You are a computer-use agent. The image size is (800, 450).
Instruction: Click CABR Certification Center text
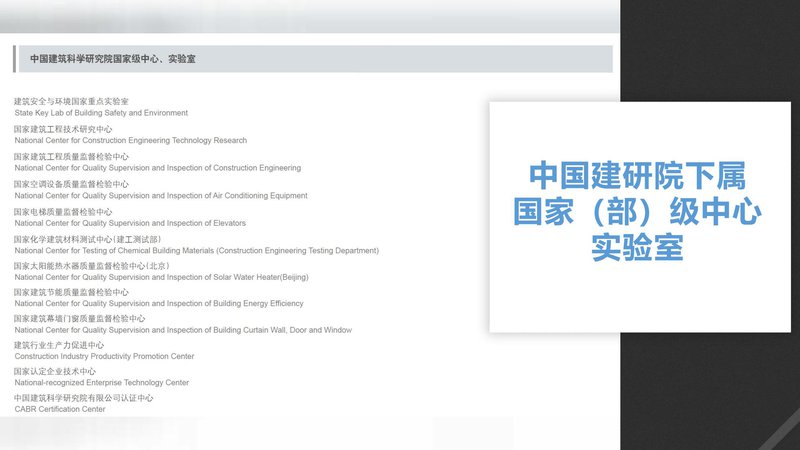(x=60, y=409)
